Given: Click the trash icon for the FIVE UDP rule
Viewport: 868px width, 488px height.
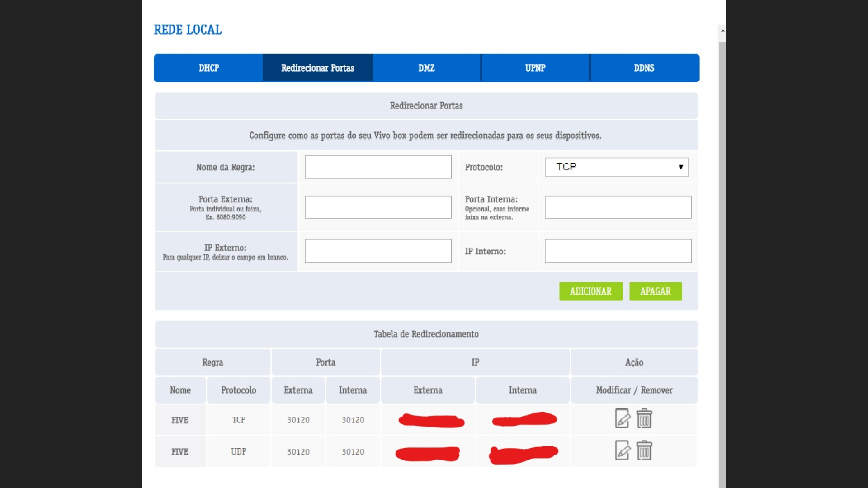Looking at the screenshot, I should pyautogui.click(x=644, y=450).
